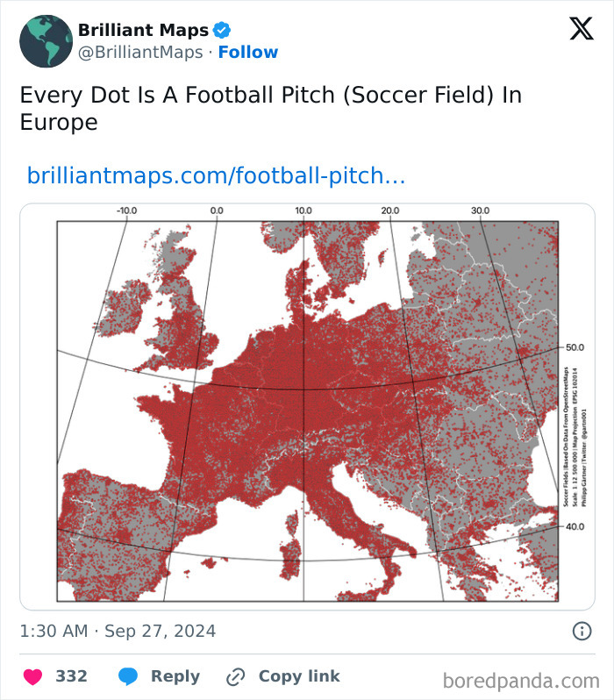Open the tweet info circle icon
The height and width of the screenshot is (700, 614).
point(582,632)
